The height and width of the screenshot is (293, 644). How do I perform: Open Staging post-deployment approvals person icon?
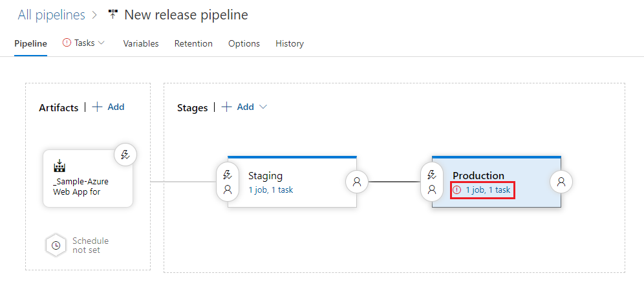(x=356, y=182)
